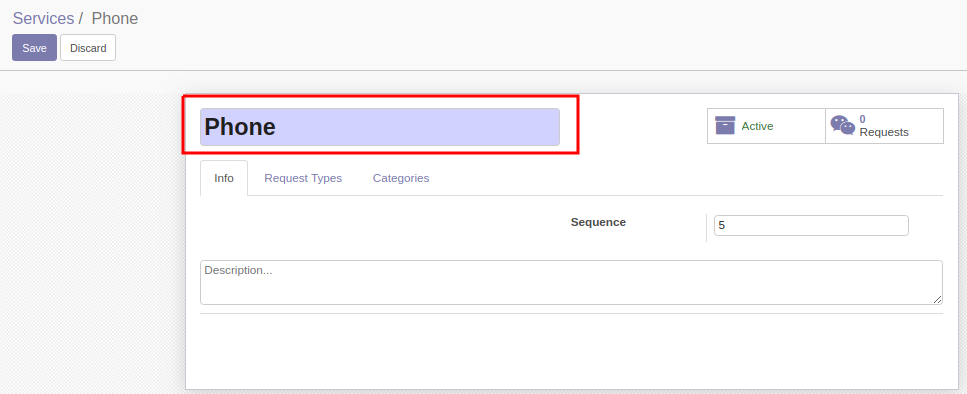Open the Categories tab
This screenshot has height=394, width=967.
click(401, 178)
